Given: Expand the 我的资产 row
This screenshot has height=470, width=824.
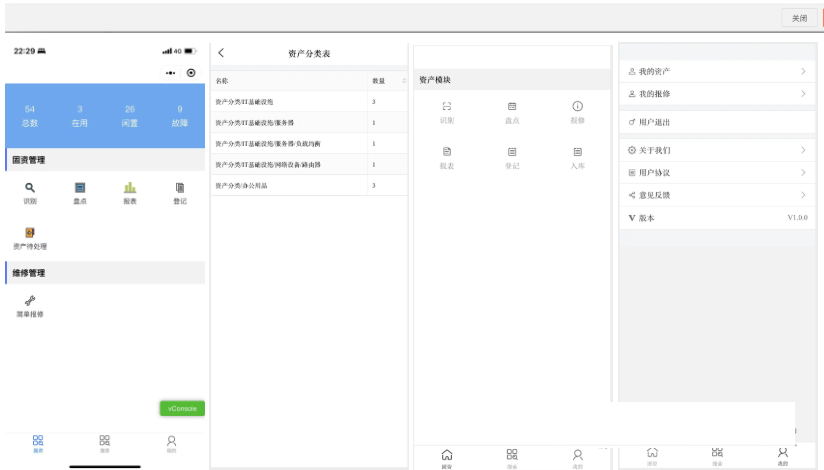Looking at the screenshot, I should coord(716,72).
